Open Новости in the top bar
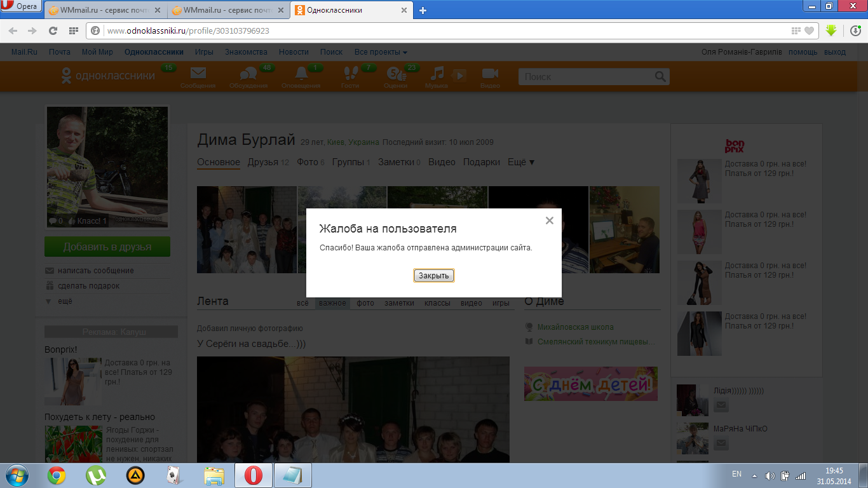This screenshot has height=488, width=868. (294, 52)
